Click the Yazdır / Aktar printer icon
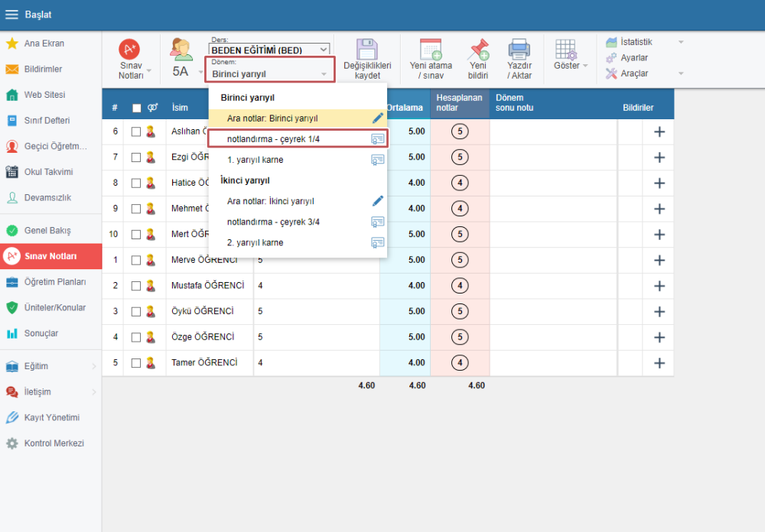The image size is (765, 532). click(519, 49)
